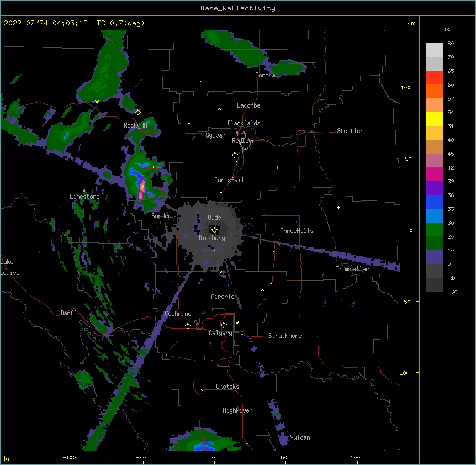Choose the bright green 20–30 dBZ swatch
Viewport: 476px width, 465px height.
pos(434,230)
